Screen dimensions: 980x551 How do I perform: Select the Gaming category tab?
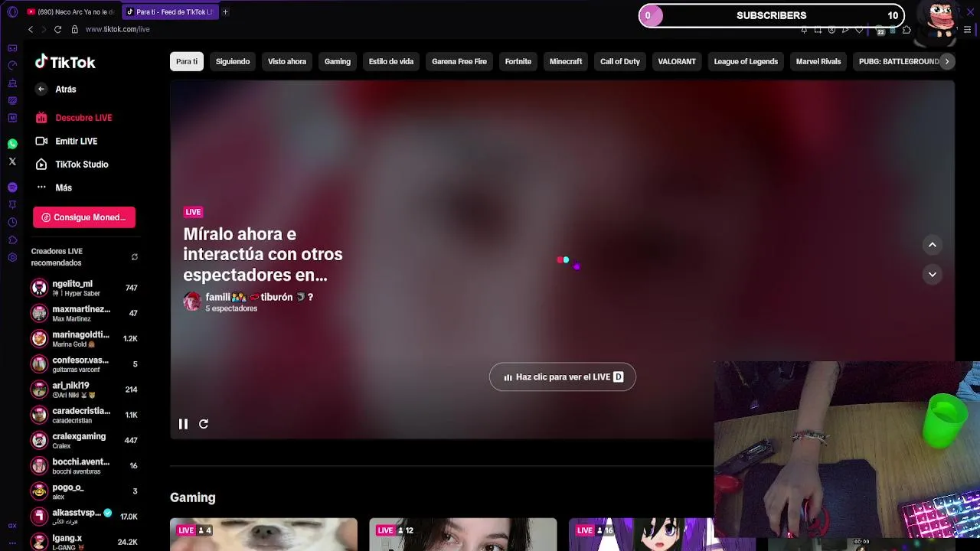click(338, 61)
